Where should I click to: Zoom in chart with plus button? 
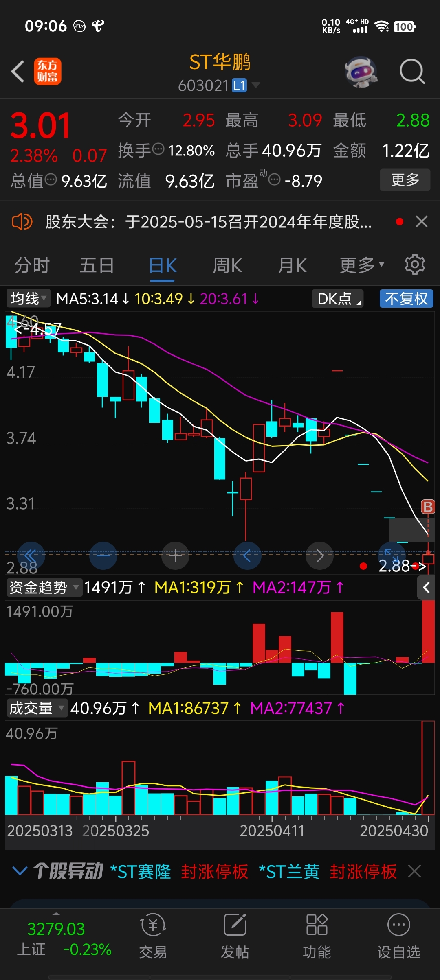pyautogui.click(x=176, y=556)
